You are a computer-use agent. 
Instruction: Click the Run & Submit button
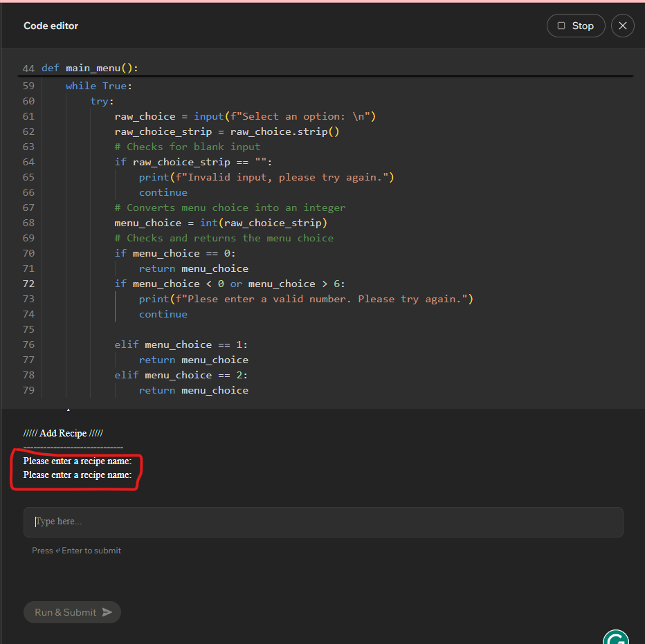click(x=73, y=612)
